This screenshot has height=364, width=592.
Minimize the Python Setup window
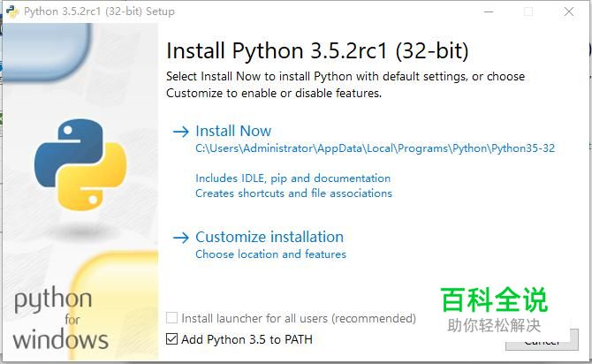[x=489, y=11]
